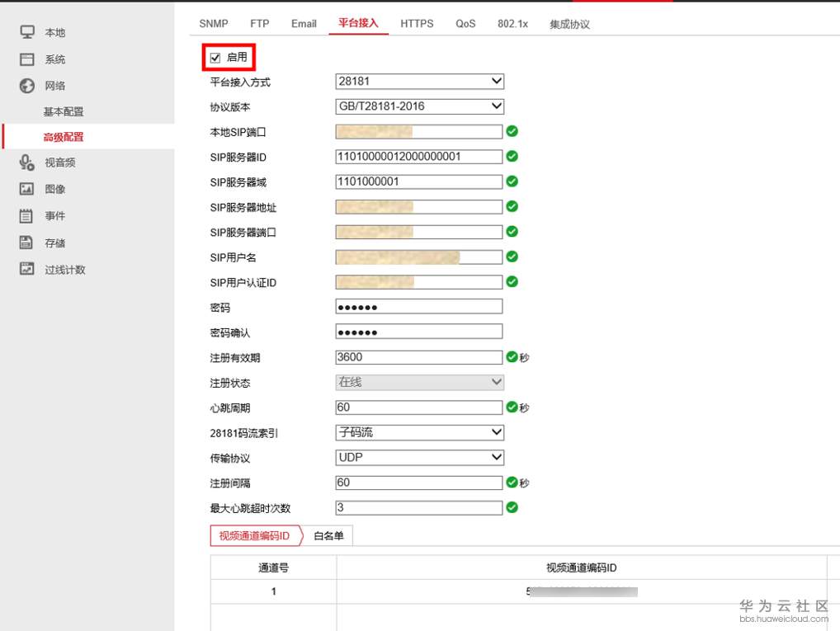Click the SIP服务器地址 input field

(419, 207)
